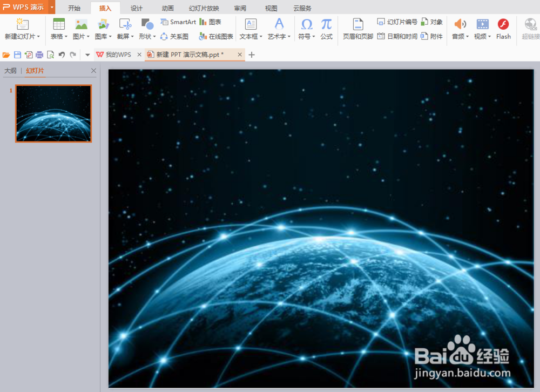Viewport: 540px width, 392px height.
Task: Expand the New Slide (新建幻灯片) dropdown arrow
Action: pos(38,37)
